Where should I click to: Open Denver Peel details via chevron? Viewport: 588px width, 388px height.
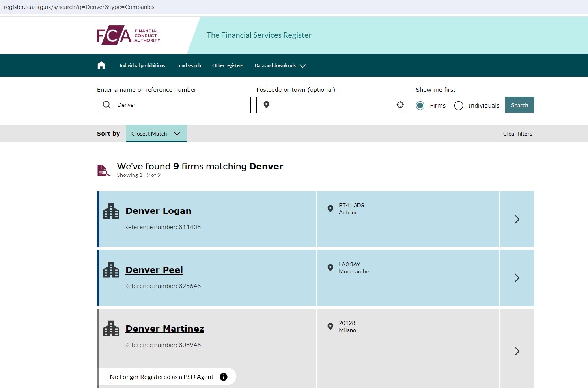point(517,278)
